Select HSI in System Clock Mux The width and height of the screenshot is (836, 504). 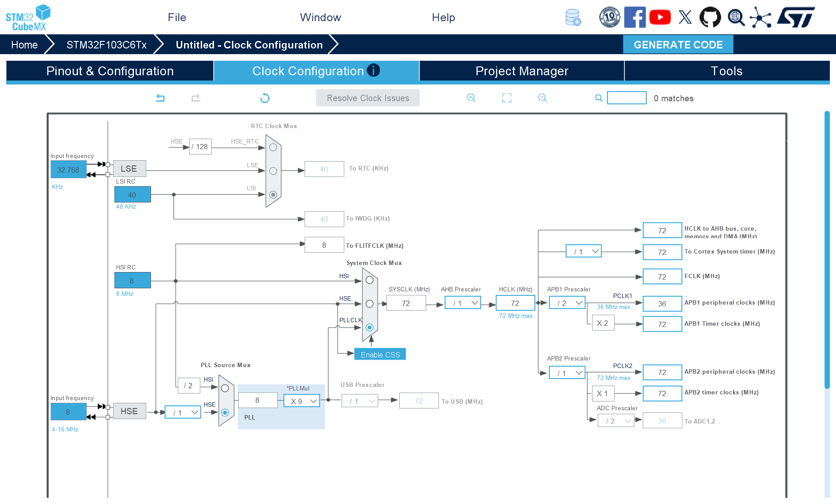[369, 280]
